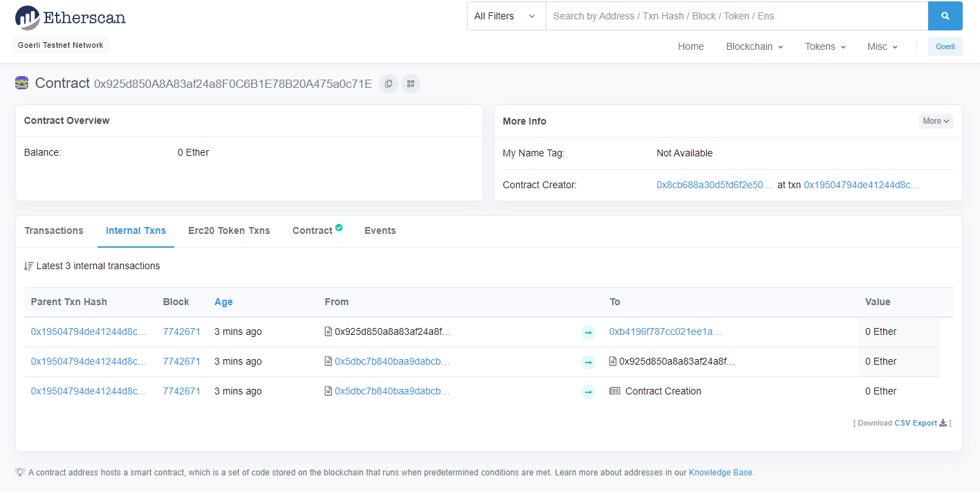Click the 0 Ether value in first row
This screenshot has height=492, width=980.
880,331
